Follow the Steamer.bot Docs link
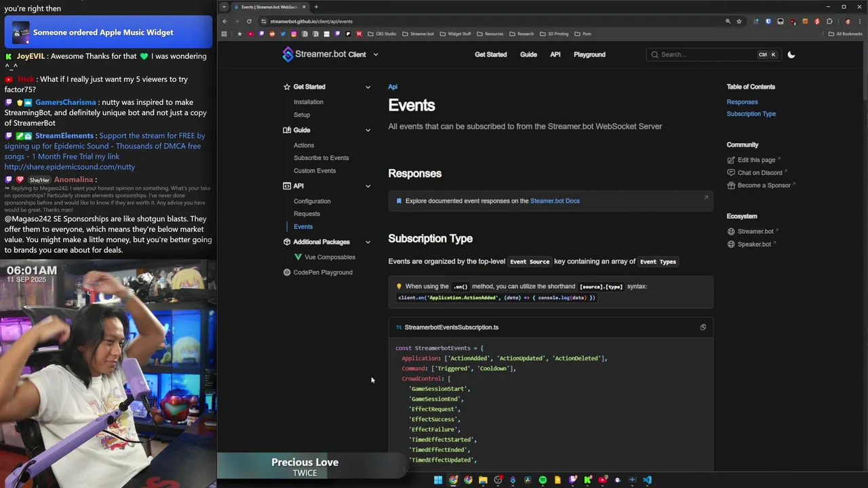 pyautogui.click(x=555, y=201)
